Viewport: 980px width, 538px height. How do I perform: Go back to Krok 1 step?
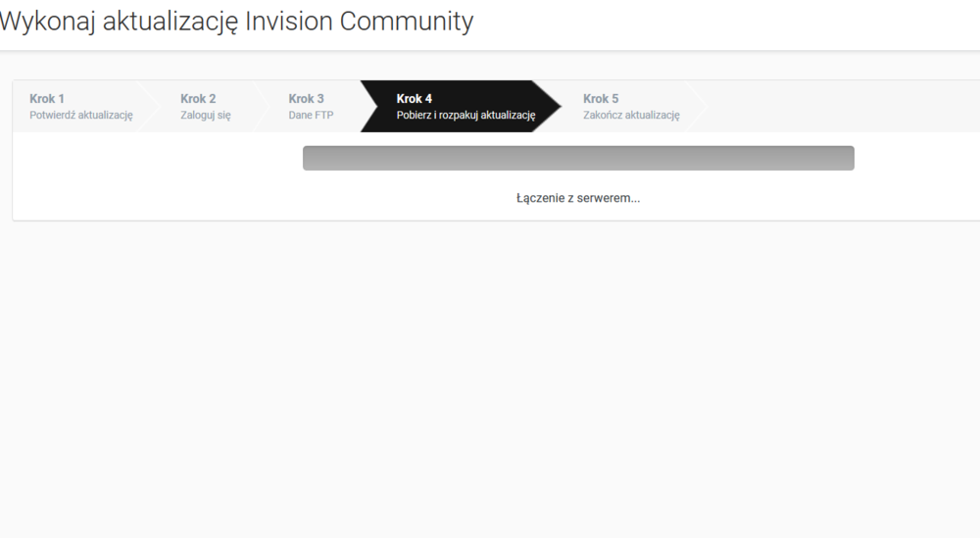click(47, 98)
